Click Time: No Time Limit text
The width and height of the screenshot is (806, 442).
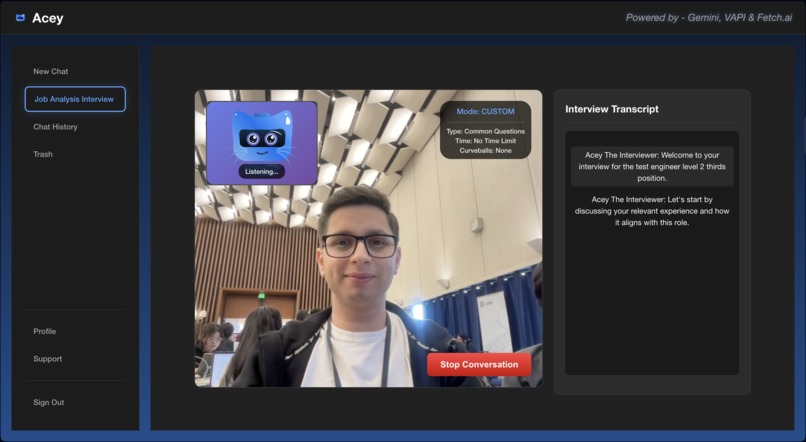pos(485,141)
